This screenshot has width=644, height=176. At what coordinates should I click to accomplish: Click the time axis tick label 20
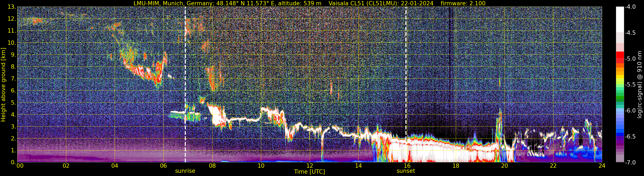505,166
